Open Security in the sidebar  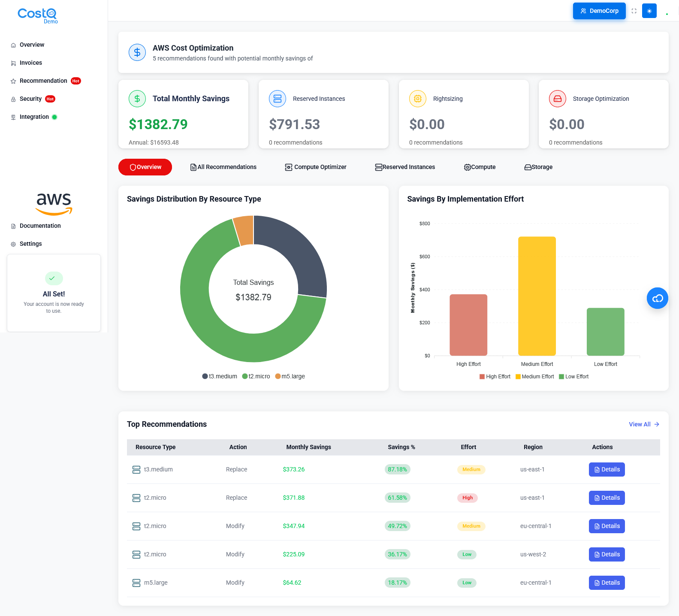coord(31,99)
